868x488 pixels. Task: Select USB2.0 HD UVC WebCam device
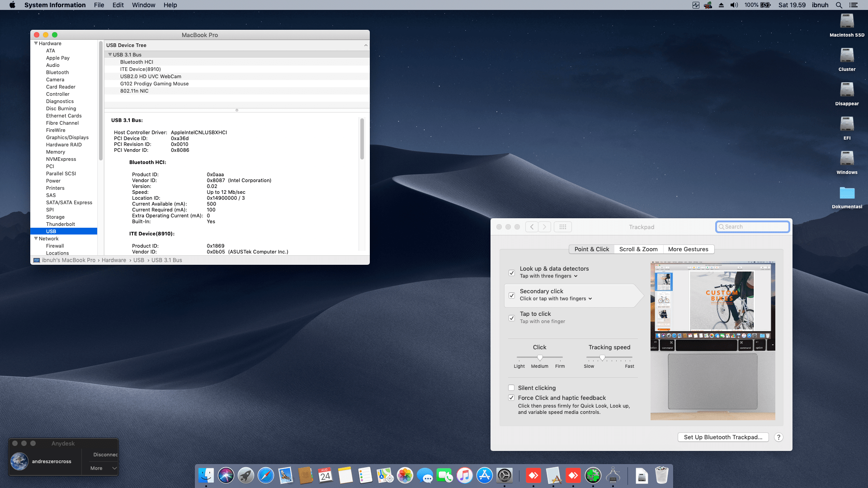point(151,76)
